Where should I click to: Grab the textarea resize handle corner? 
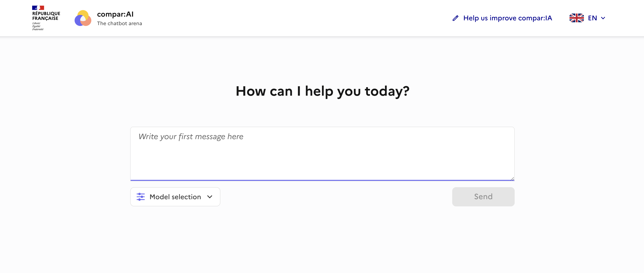click(512, 178)
